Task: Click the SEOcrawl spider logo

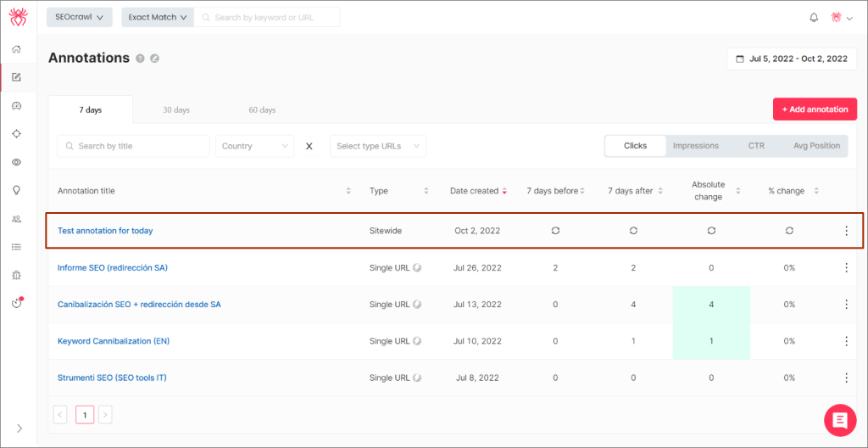Action: 19,17
